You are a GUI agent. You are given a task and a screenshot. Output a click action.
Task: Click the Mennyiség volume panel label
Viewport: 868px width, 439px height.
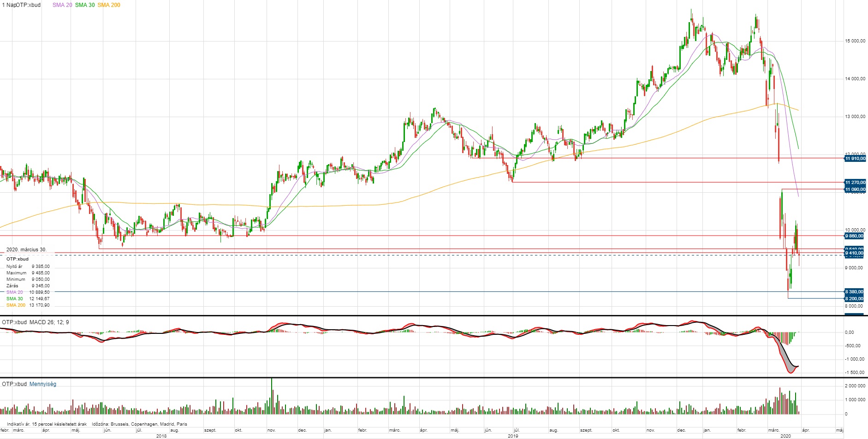pos(43,384)
